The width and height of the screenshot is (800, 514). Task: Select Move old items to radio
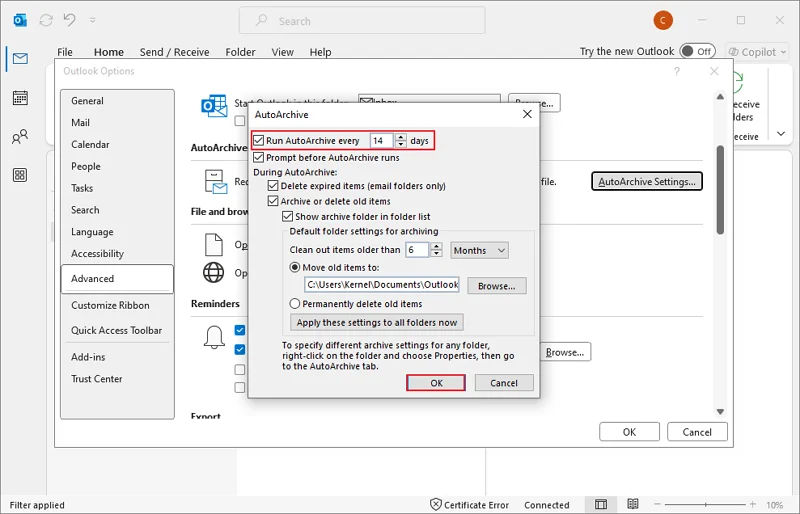295,267
